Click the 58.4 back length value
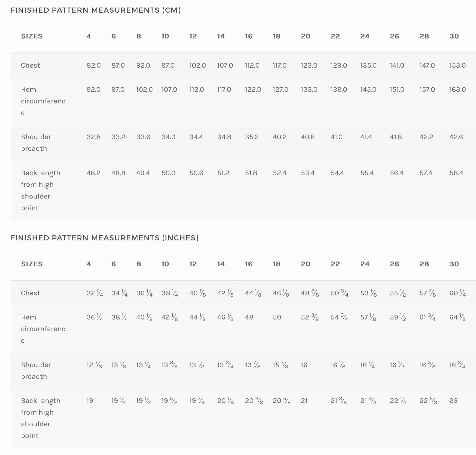476x455 pixels. coord(456,173)
